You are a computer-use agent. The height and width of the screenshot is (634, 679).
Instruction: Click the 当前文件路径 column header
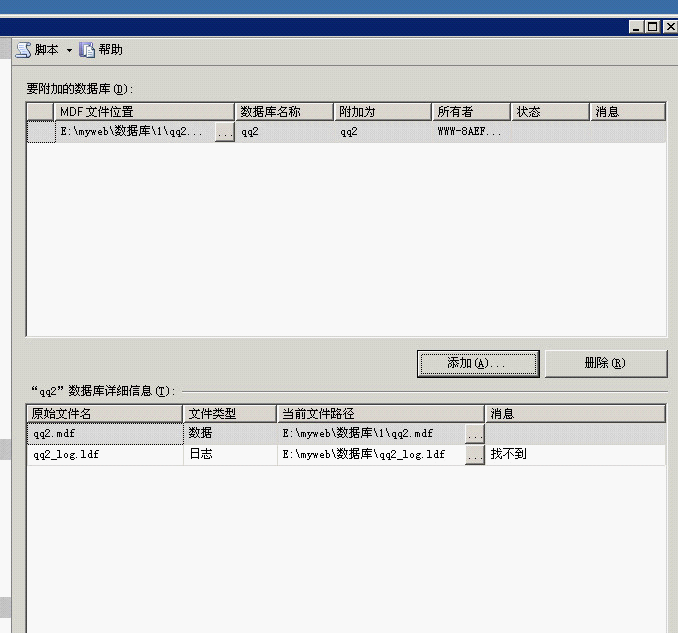click(380, 413)
